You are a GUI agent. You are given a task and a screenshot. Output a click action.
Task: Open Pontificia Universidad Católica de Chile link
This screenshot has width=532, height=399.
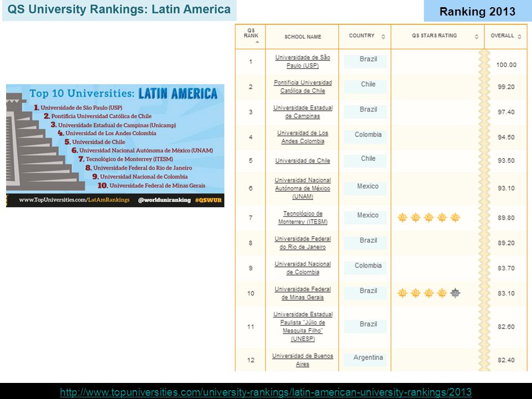click(x=303, y=86)
